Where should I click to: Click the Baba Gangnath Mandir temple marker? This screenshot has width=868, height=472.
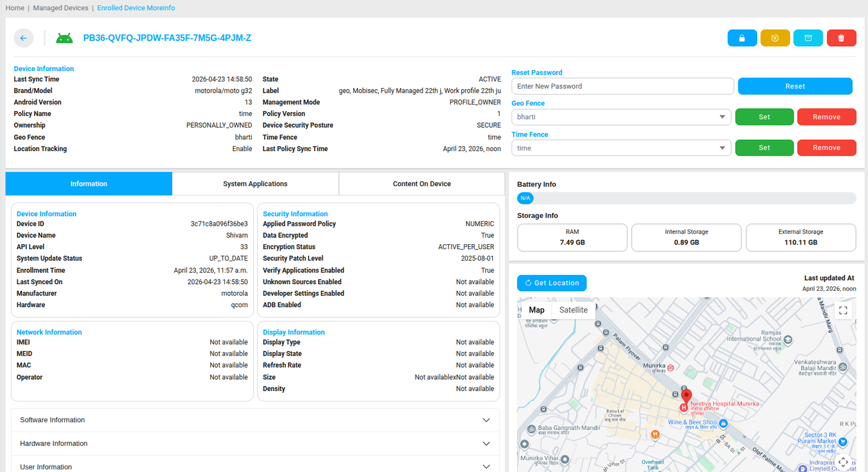(x=531, y=429)
